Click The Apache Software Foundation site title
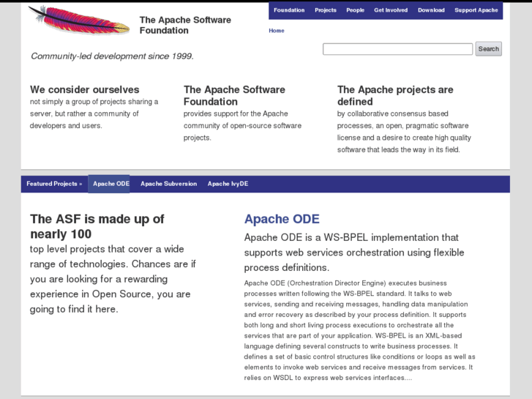 (185, 25)
